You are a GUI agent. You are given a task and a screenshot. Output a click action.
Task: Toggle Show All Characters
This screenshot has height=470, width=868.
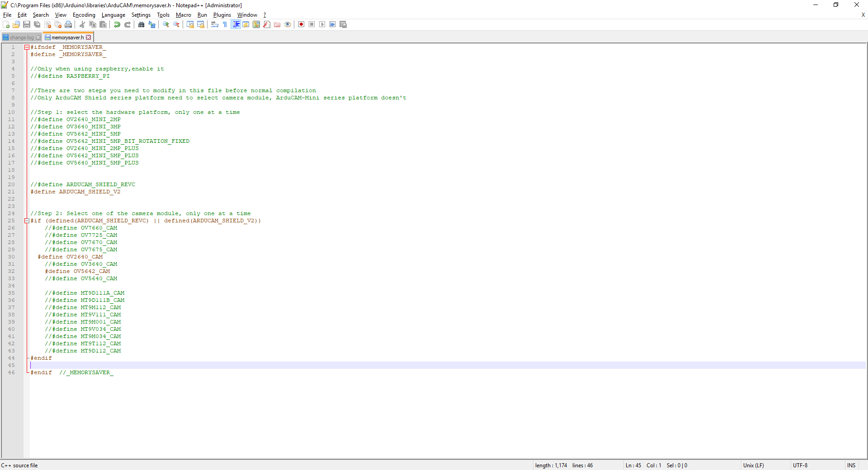(225, 25)
